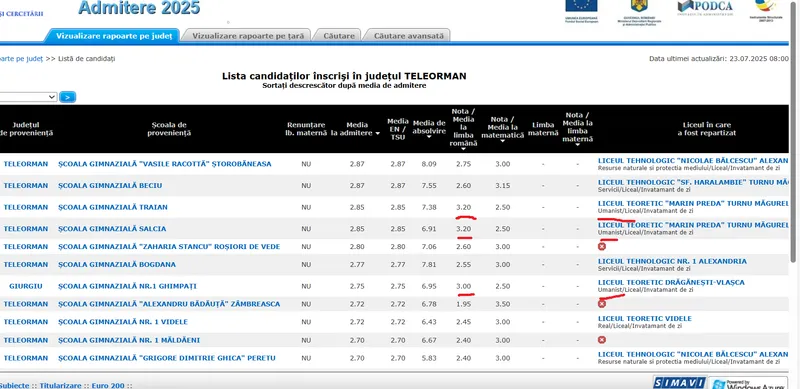
Task: Open Liceul Tehnologic Nicolae Bălcescu in Ștorobăneasa row
Action: tap(693, 161)
